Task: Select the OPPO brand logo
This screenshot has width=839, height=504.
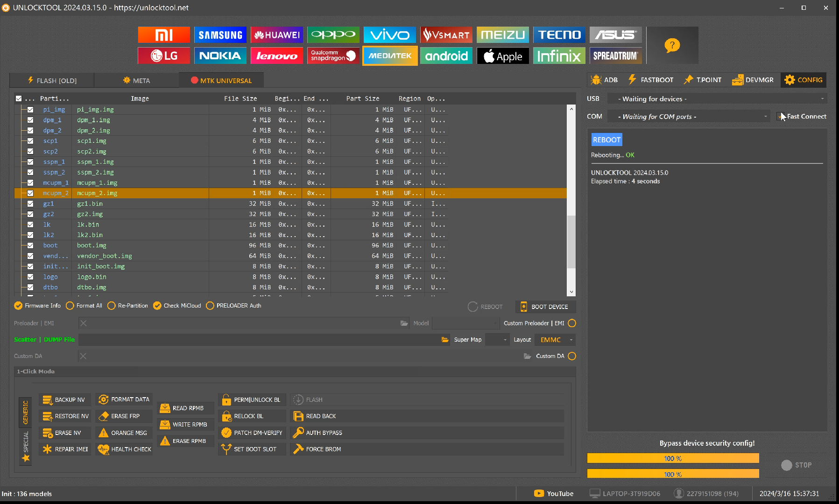Action: (333, 35)
